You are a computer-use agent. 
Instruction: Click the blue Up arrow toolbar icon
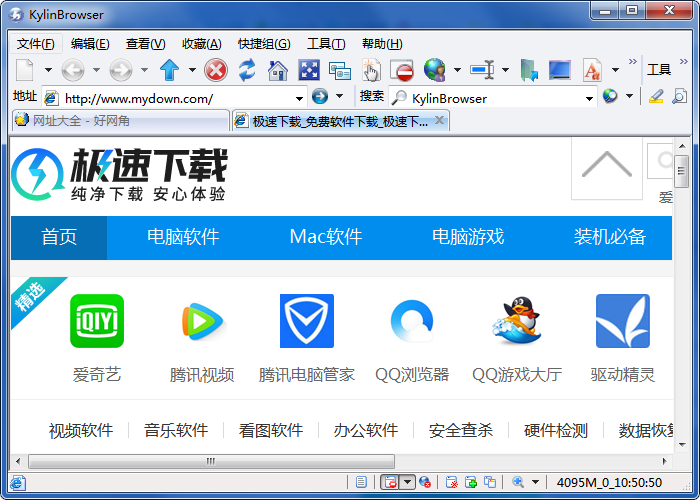click(169, 70)
